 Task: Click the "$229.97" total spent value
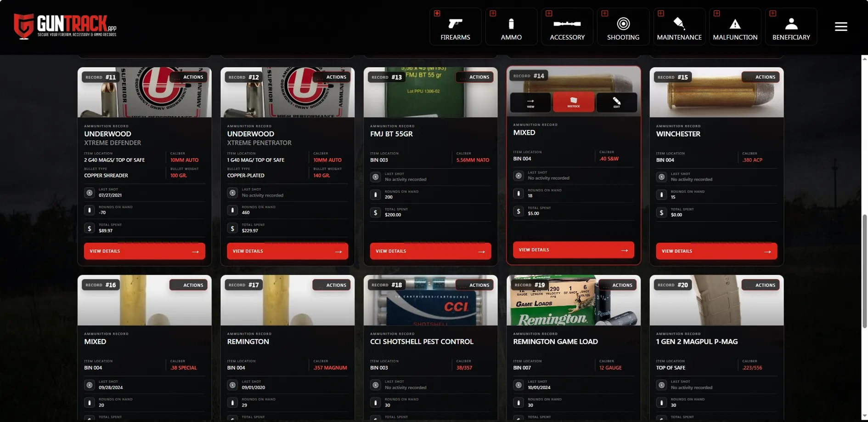click(250, 231)
